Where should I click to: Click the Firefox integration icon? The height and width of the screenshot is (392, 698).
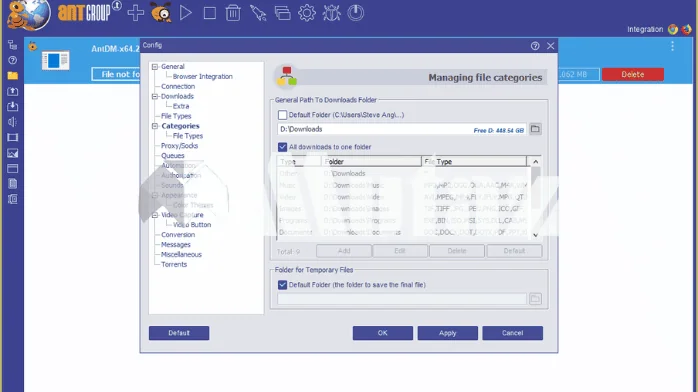click(x=686, y=29)
